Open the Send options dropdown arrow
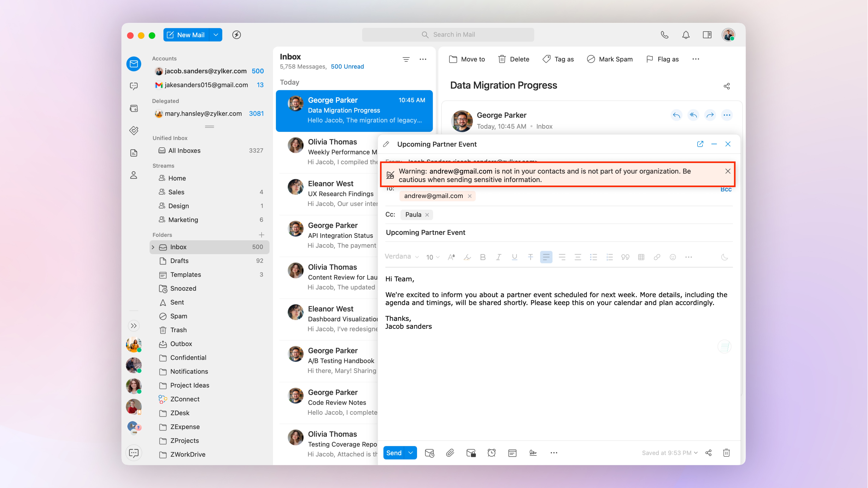The width and height of the screenshot is (868, 488). coord(410,453)
